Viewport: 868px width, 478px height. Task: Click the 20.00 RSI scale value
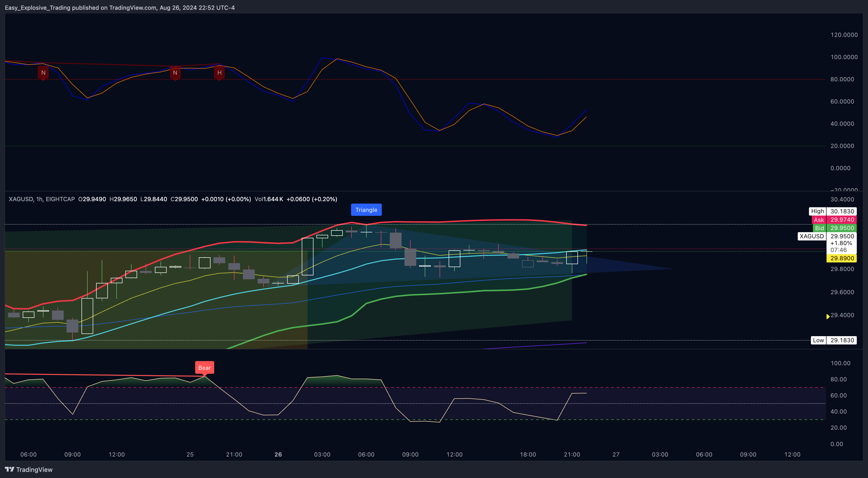click(838, 427)
